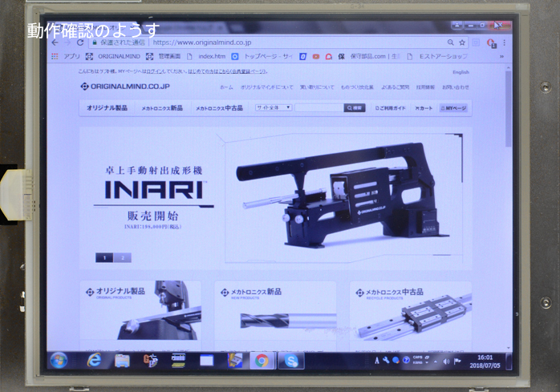Screen dimensions: 560x392
Task: Open the Apps grid shortcut in bookmarks bar
Action: coord(55,57)
